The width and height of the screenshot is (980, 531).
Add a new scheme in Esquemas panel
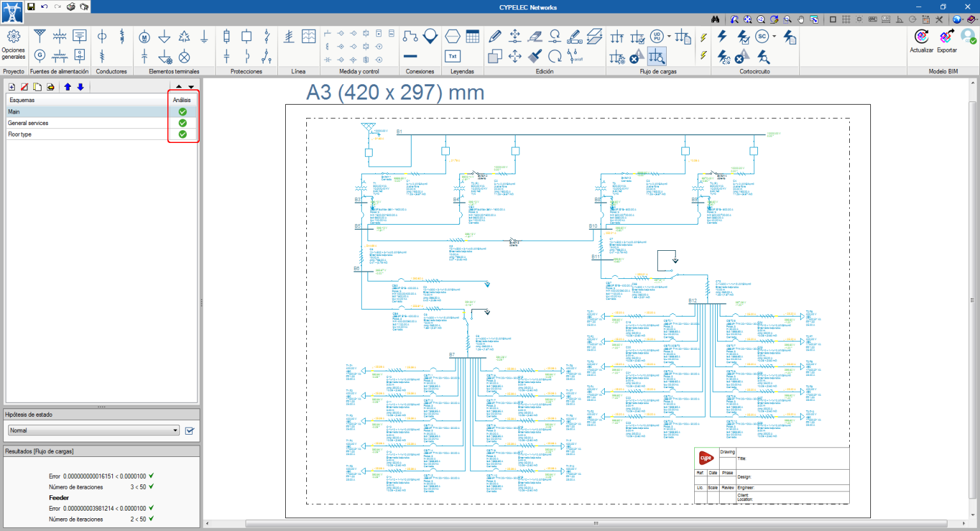(10, 87)
